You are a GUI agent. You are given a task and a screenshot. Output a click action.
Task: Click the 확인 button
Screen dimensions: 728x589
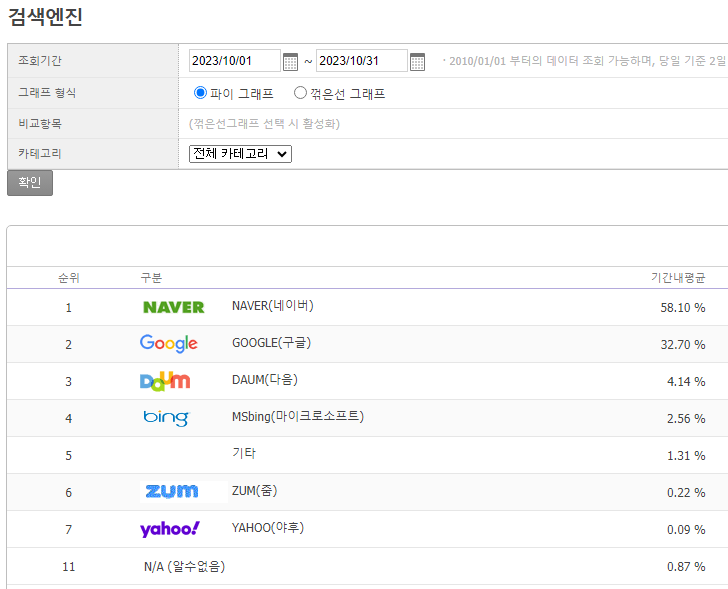point(30,183)
